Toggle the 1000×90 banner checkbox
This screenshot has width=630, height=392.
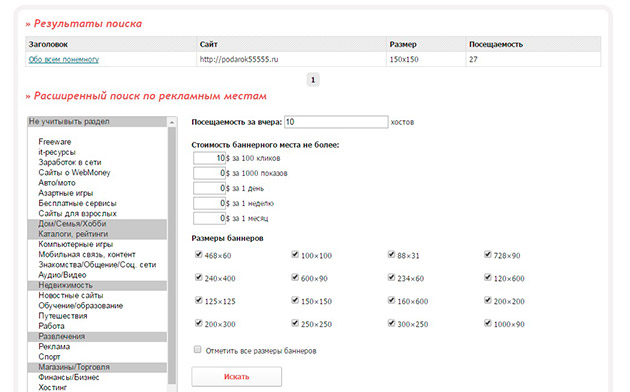pyautogui.click(x=488, y=323)
